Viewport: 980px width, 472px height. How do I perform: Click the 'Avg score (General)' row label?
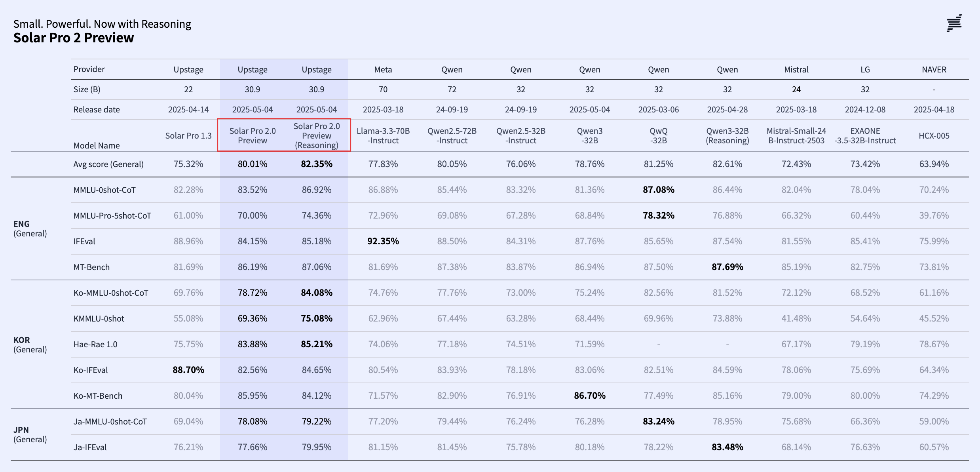pyautogui.click(x=108, y=164)
